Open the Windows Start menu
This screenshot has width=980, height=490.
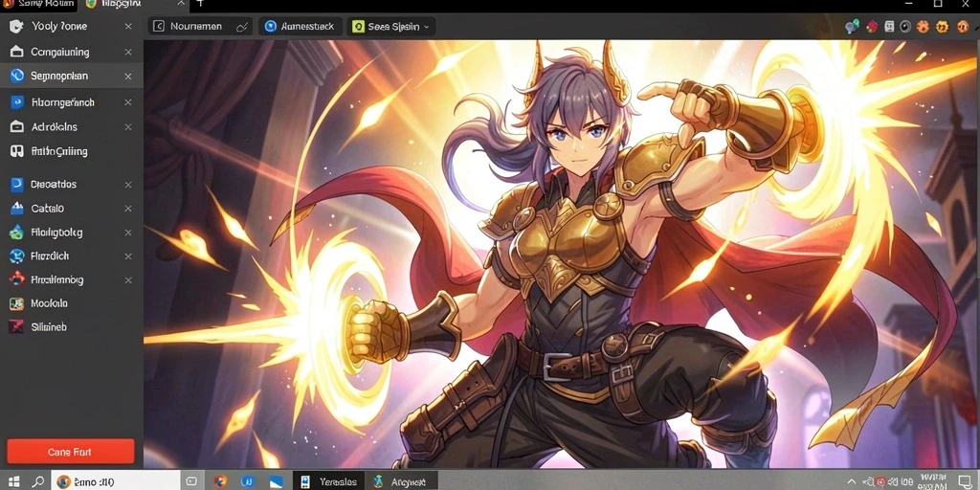(13, 482)
